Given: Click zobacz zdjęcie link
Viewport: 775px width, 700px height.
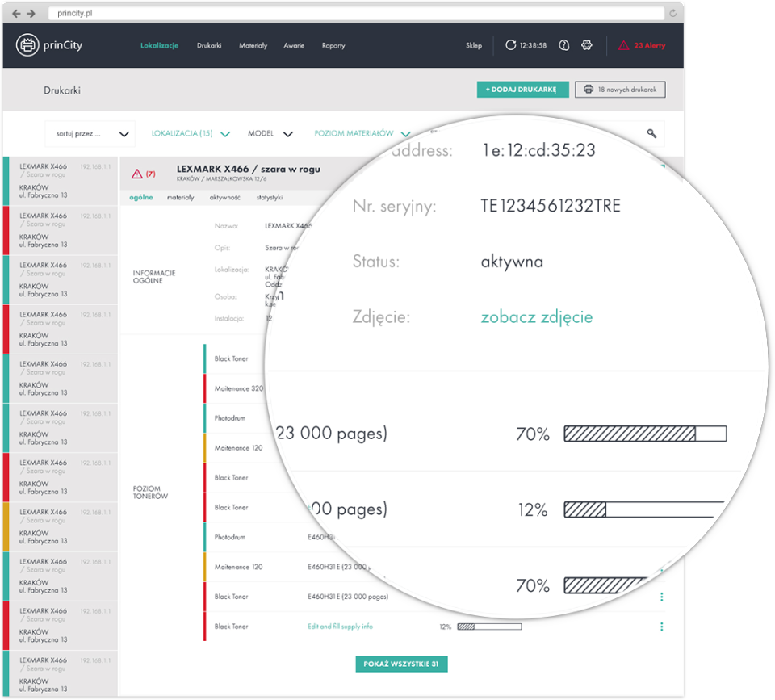Looking at the screenshot, I should 537,316.
